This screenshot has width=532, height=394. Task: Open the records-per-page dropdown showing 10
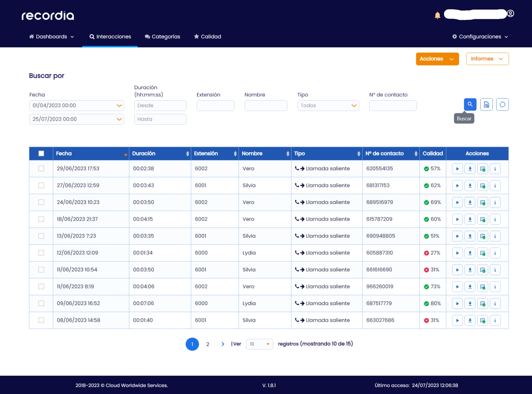[x=259, y=344]
